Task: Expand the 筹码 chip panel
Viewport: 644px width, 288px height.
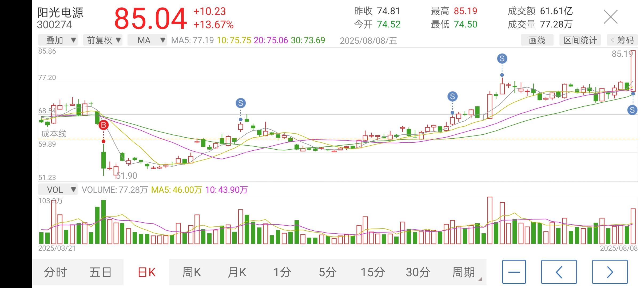Action: 622,40
